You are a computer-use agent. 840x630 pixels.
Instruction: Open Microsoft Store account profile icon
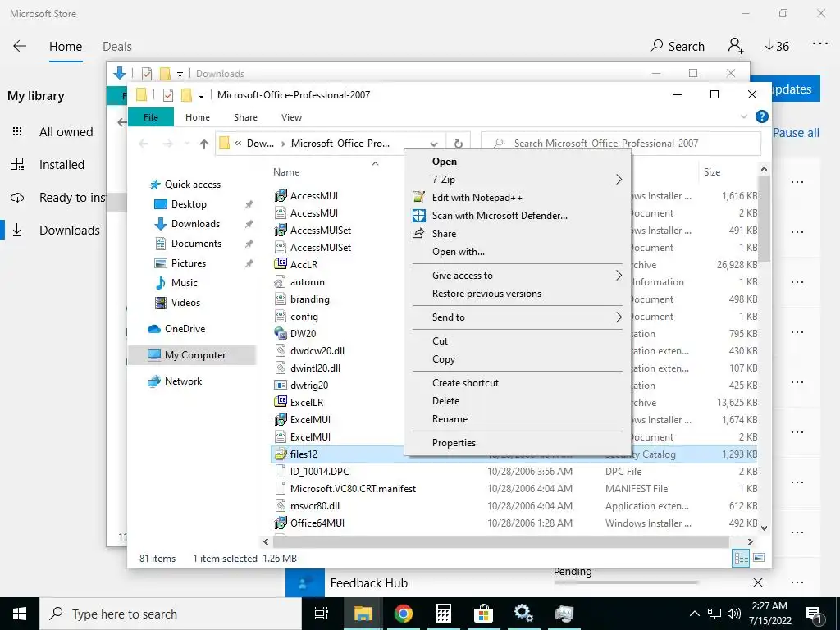(736, 46)
